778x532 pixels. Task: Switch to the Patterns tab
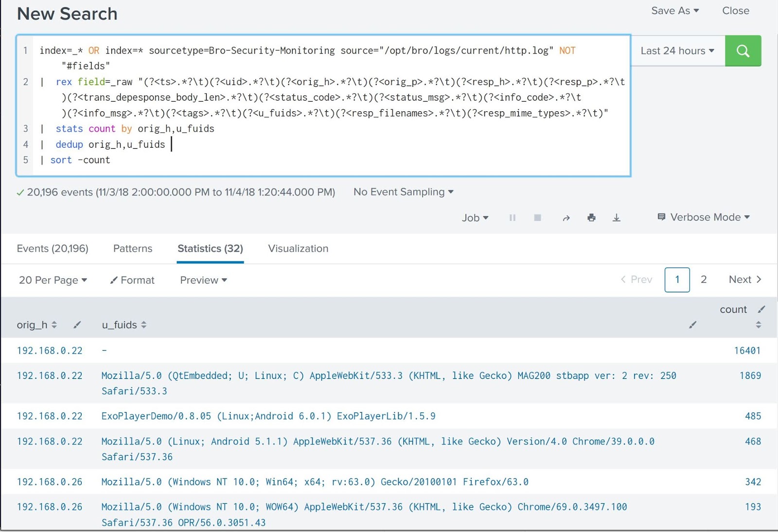coord(132,248)
